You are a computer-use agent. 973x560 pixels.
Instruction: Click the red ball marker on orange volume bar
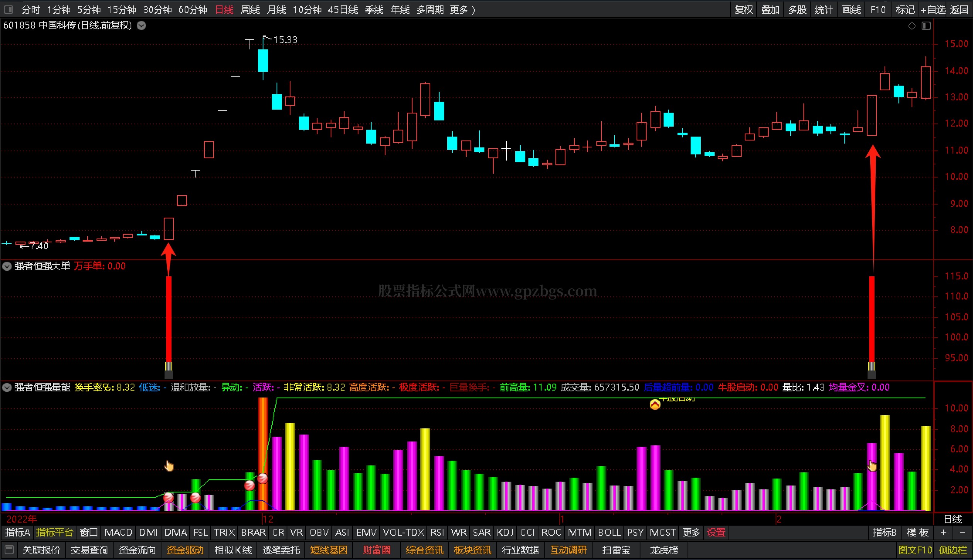(x=263, y=479)
